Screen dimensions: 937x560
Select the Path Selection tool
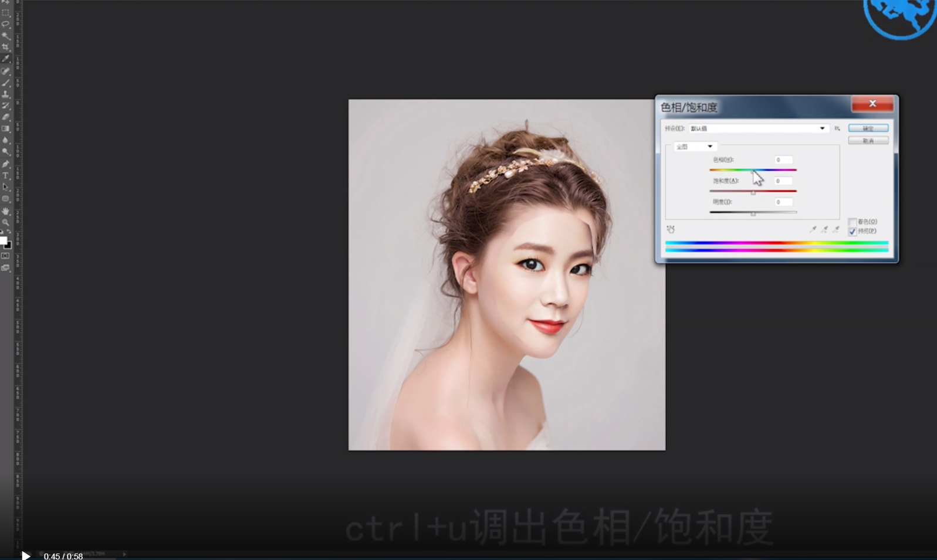[x=6, y=187]
